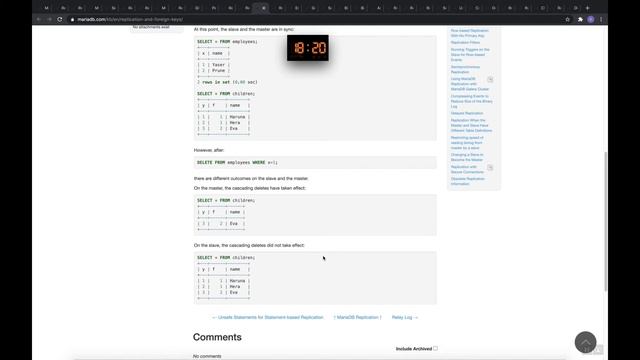The image size is (640, 360).
Task: Open Replication with Secure Connections link
Action: tap(467, 169)
